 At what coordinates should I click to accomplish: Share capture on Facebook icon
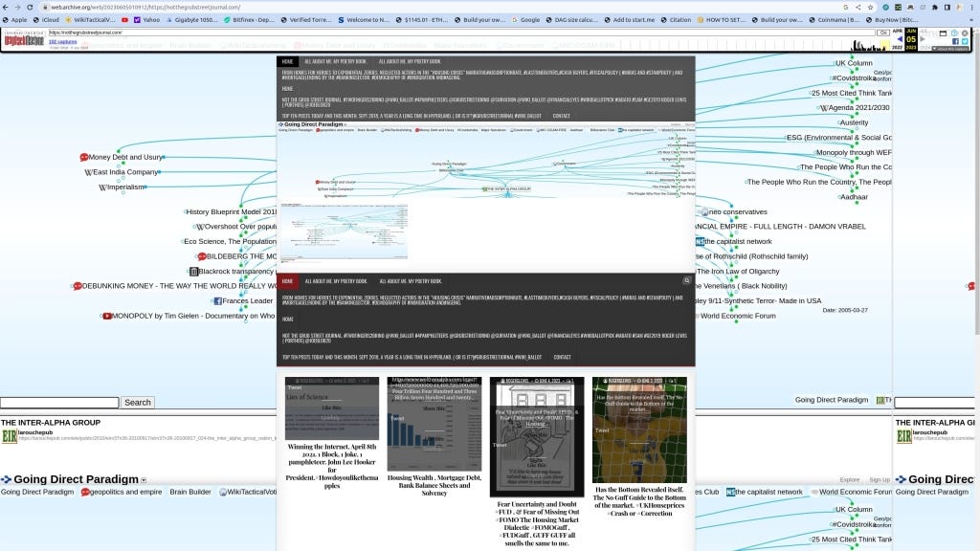pyautogui.click(x=955, y=42)
